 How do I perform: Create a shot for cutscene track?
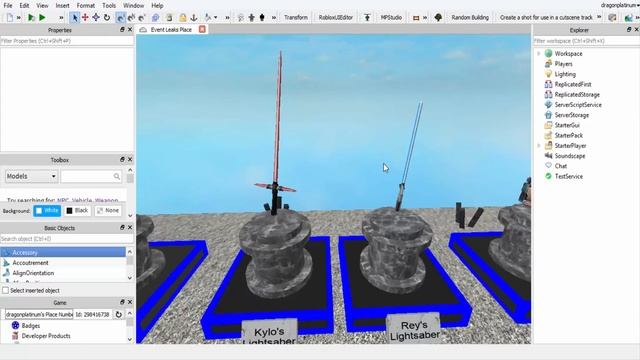click(546, 18)
